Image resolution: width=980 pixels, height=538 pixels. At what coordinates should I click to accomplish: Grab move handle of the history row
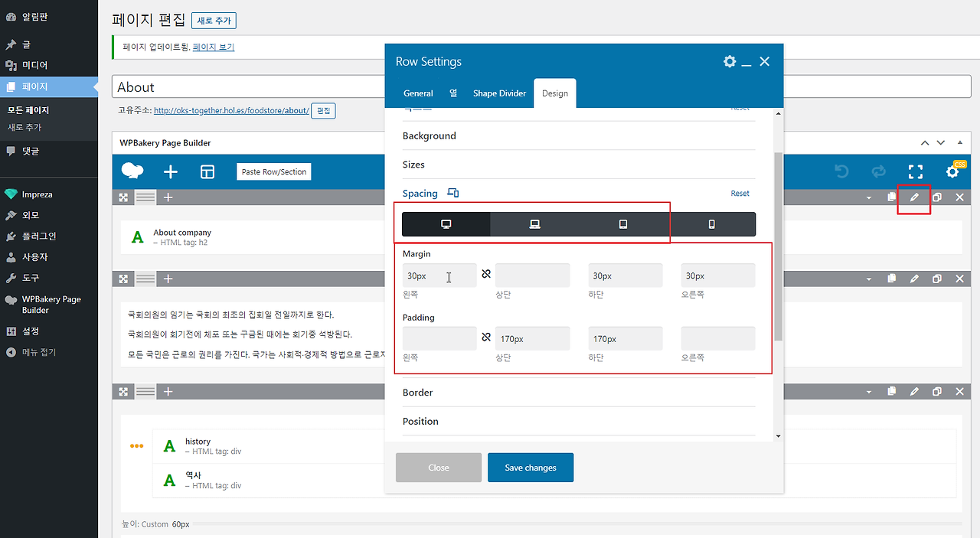[123, 392]
